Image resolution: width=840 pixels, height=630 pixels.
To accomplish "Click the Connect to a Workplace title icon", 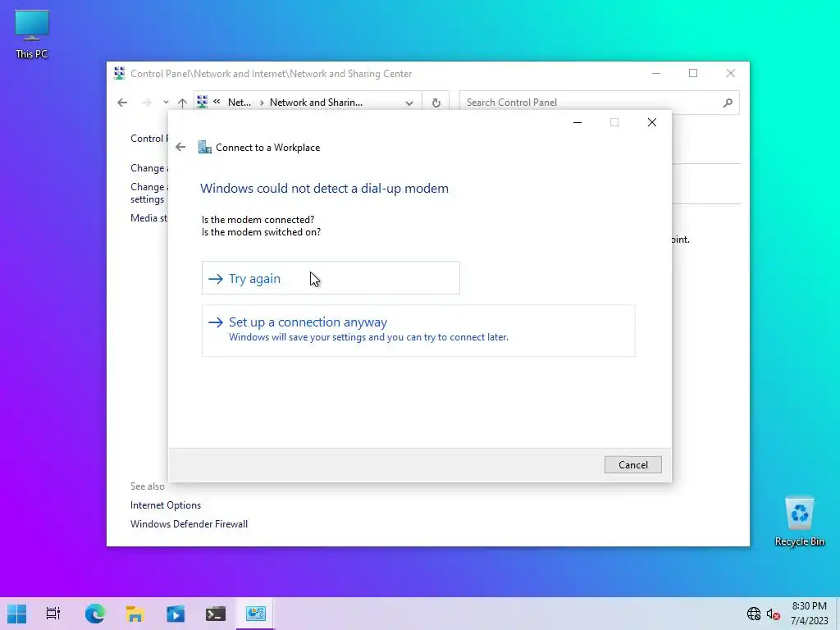I will coord(204,148).
